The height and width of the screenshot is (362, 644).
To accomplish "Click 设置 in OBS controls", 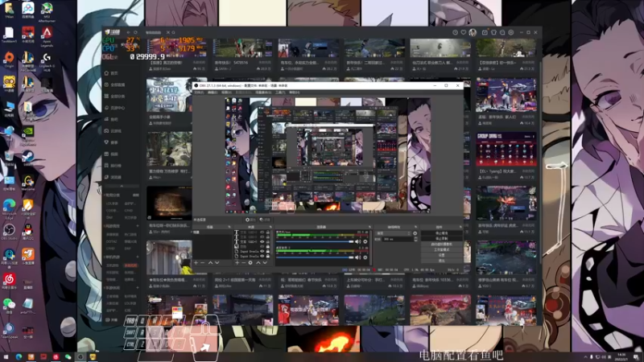I will [442, 255].
